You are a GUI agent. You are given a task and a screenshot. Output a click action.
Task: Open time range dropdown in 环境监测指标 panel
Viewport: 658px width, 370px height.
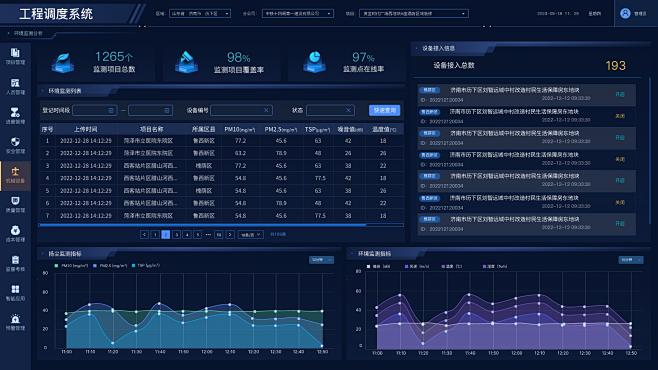[631, 260]
